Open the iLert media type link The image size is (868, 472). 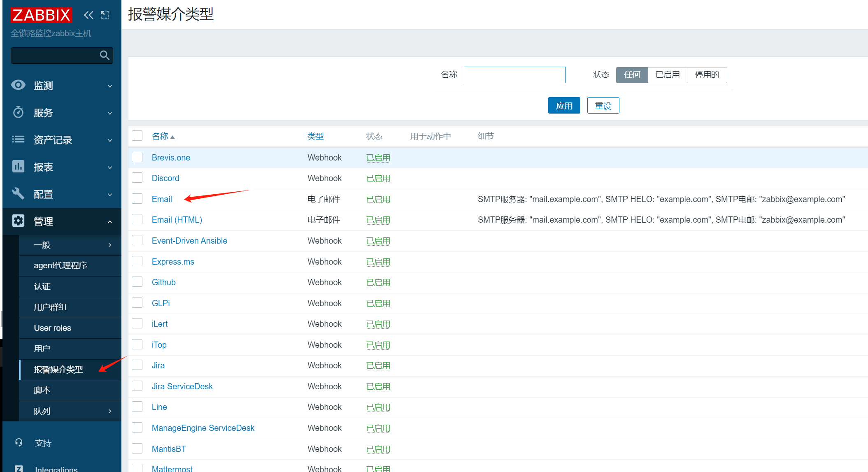pyautogui.click(x=160, y=324)
